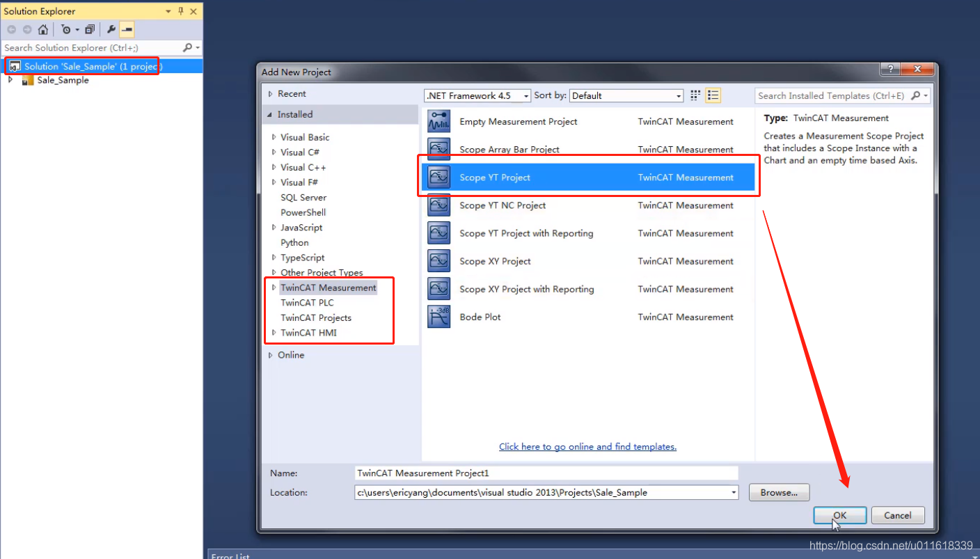Click the Collapse All icon in Solution Explorer
Viewport: 980px width, 559px height.
(x=89, y=29)
